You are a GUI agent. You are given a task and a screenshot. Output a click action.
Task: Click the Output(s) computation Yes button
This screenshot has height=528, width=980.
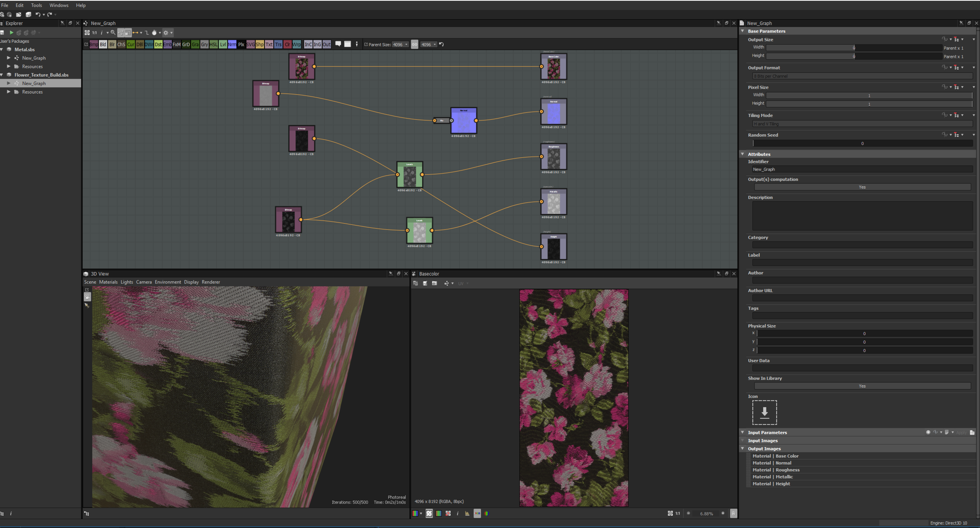(x=862, y=187)
